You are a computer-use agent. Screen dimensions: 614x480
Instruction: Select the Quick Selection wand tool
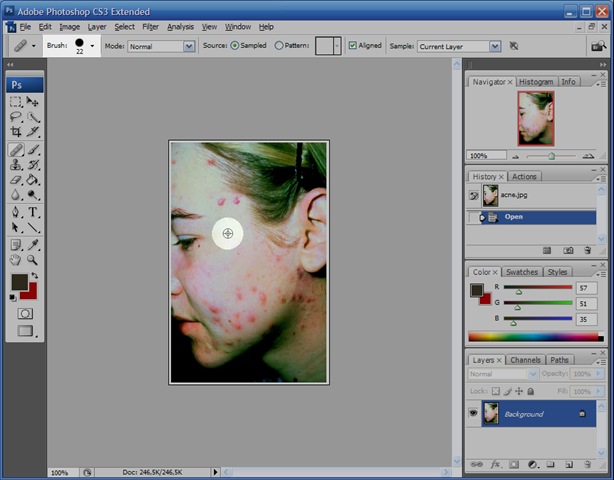(x=33, y=117)
